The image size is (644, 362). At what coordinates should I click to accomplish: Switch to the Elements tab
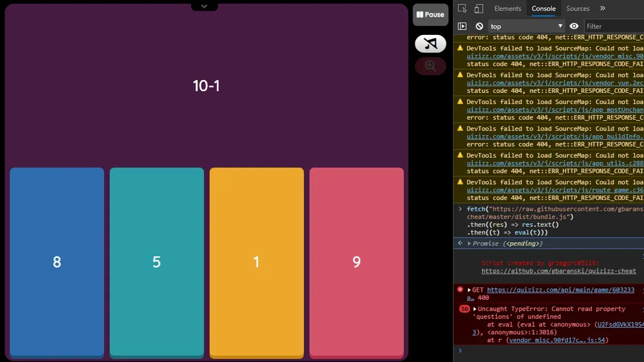508,9
